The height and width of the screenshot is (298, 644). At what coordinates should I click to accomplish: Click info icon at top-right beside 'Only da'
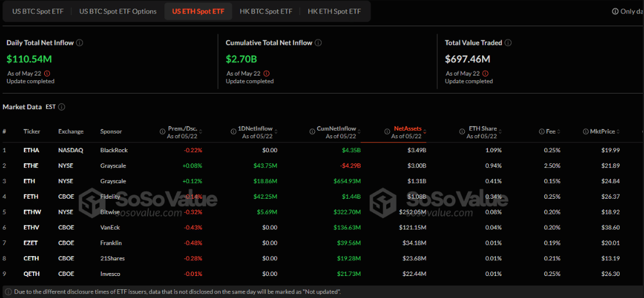pos(615,11)
